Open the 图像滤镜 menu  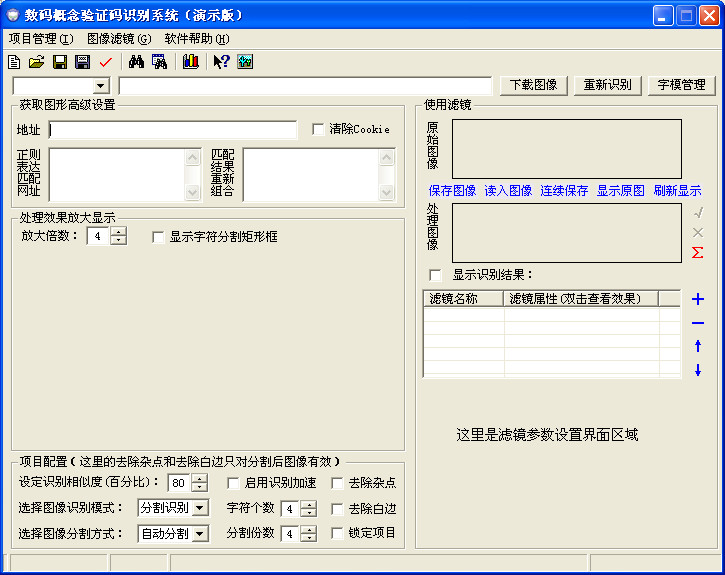pyautogui.click(x=119, y=39)
